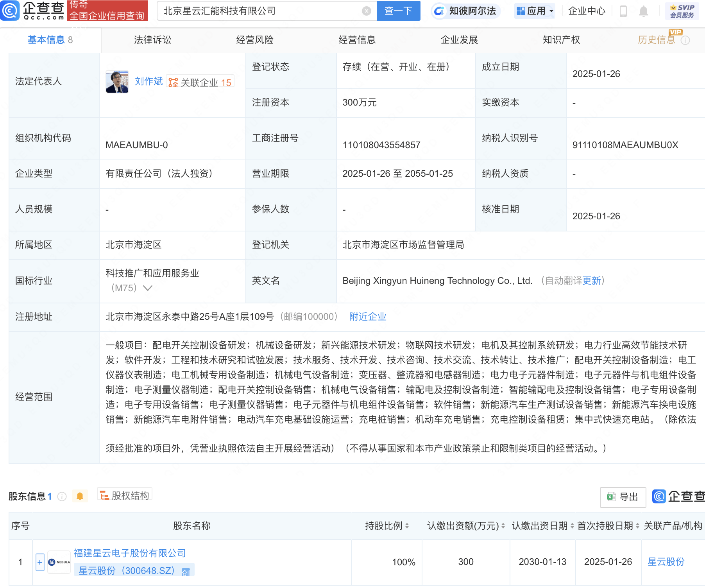Sort by 认缴出资日期 column arrows
This screenshot has width=705, height=588.
coord(572,526)
